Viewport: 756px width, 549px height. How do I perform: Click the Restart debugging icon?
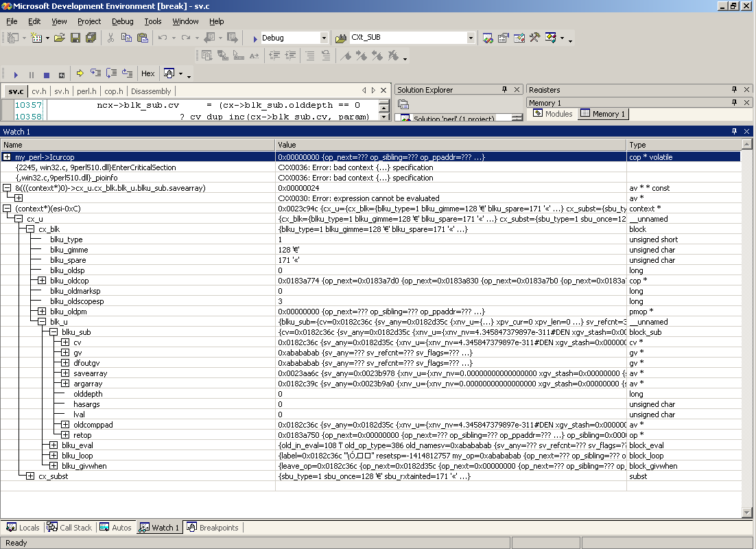tap(61, 74)
